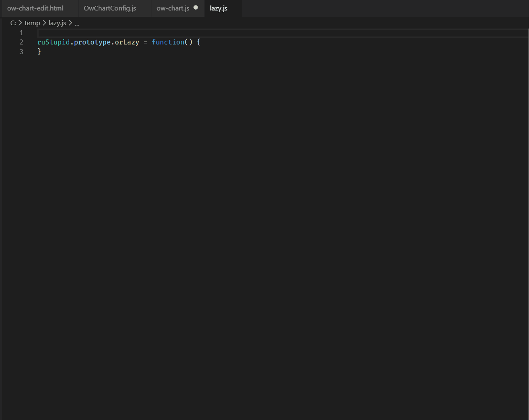Viewport: 529px width, 420px height.
Task: Click the active lazy.js tab
Action: tap(218, 8)
